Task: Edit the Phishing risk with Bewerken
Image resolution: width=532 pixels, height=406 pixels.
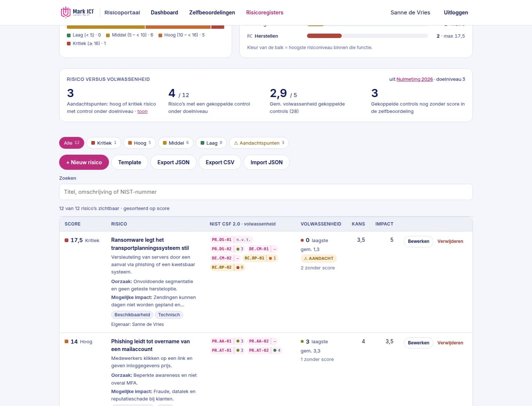Action: tap(418, 343)
